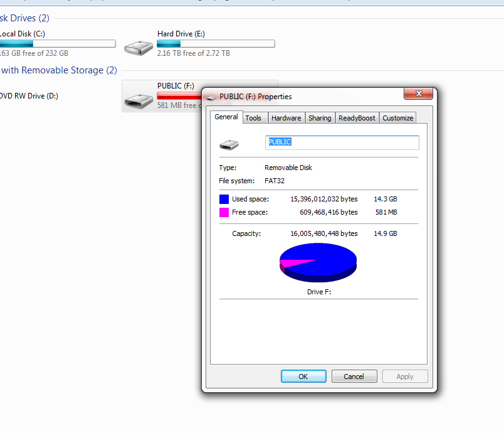
Task: Click the magenta Free space color swatch
Action: (224, 212)
